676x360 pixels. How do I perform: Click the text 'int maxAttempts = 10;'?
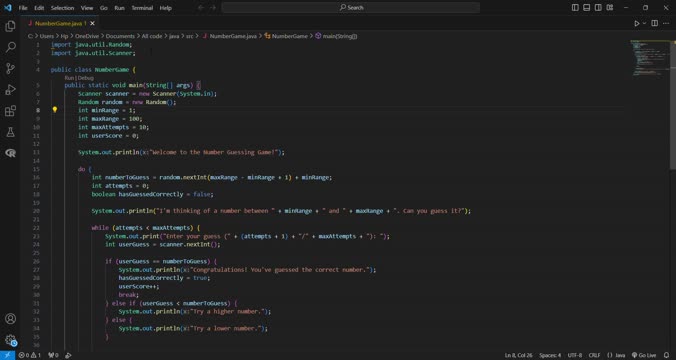click(113, 127)
